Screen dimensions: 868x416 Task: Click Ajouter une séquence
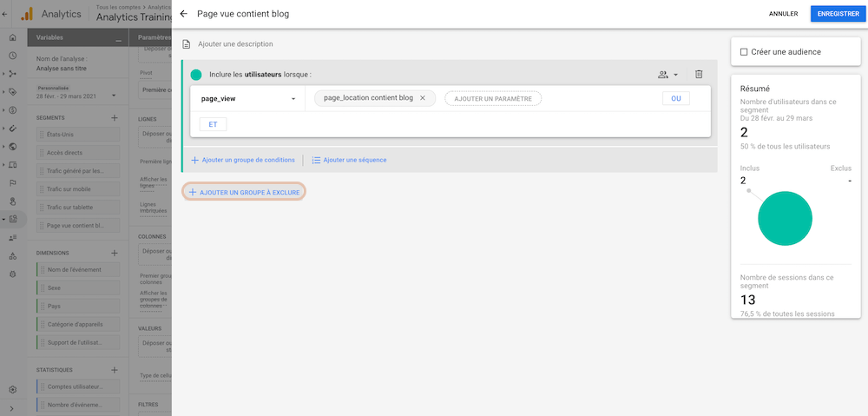tap(349, 160)
